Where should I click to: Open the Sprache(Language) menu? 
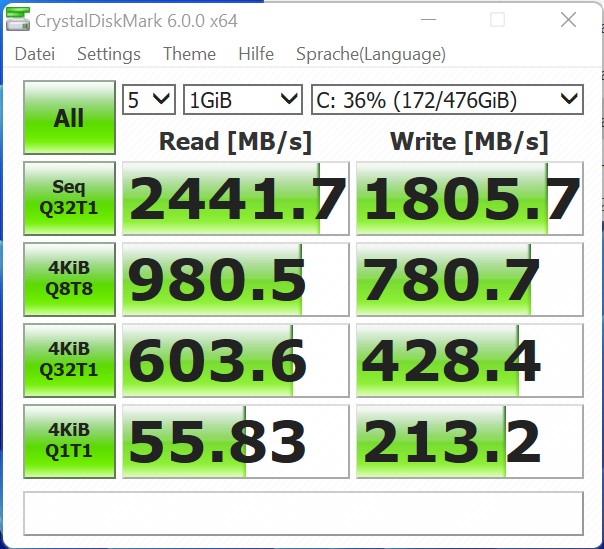371,54
